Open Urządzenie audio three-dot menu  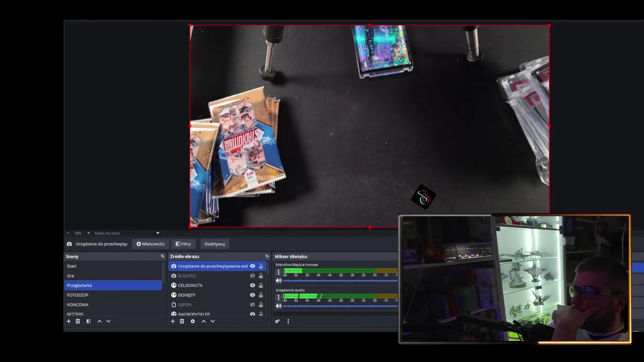tap(278, 297)
